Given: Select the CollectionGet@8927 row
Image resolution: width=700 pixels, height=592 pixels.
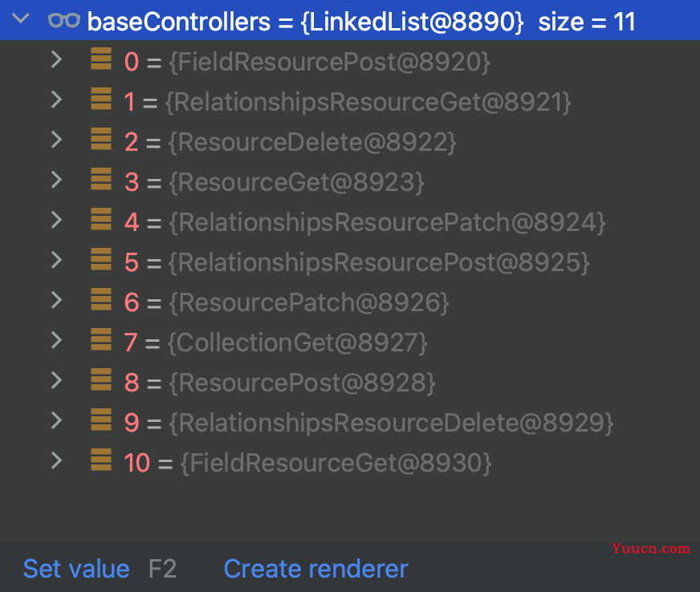Looking at the screenshot, I should coord(298,343).
